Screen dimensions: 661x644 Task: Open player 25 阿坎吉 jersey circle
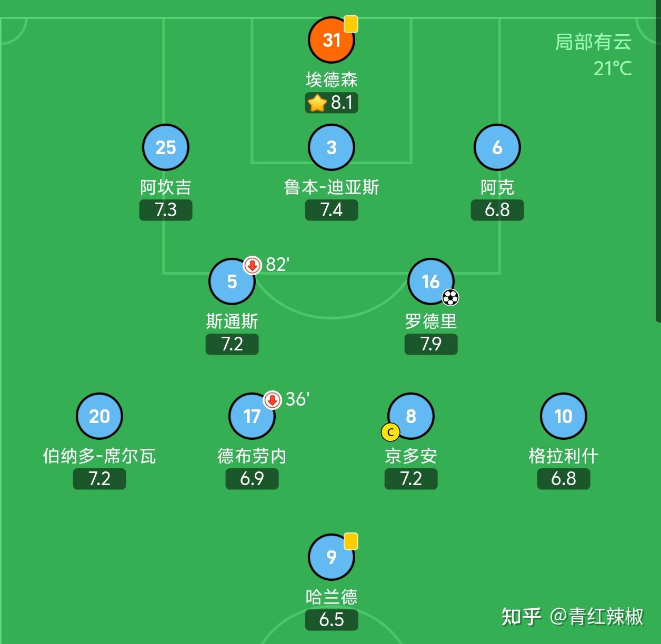166,147
